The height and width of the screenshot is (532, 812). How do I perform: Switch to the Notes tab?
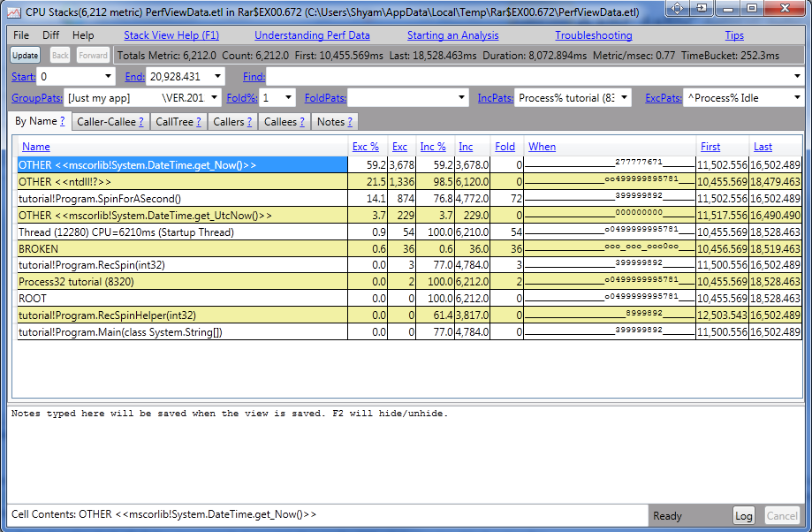pos(335,122)
